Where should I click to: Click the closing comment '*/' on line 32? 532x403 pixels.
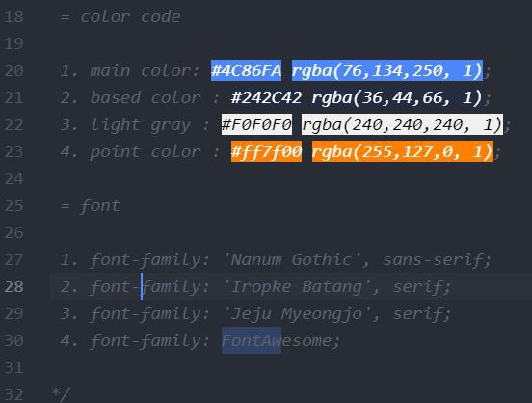[61, 394]
